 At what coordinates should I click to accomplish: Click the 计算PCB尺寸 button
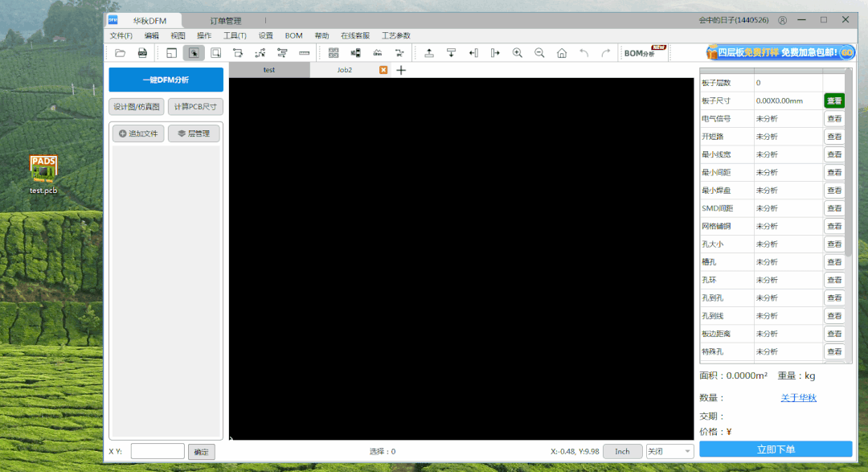pos(195,106)
